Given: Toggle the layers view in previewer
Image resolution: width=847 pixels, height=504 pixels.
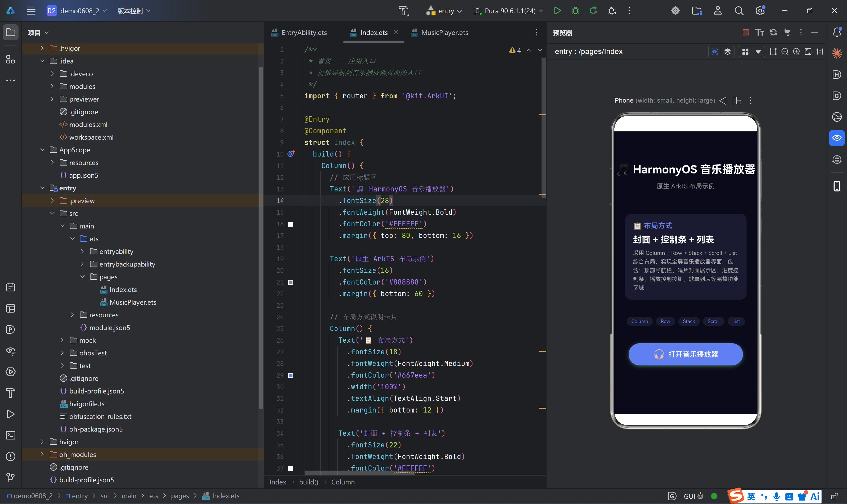Looking at the screenshot, I should click(x=727, y=52).
